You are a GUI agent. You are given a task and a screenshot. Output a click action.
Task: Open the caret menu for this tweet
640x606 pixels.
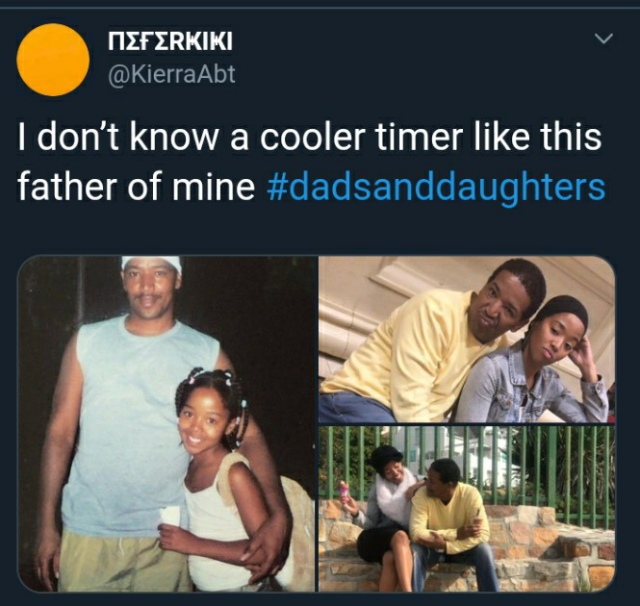(x=604, y=38)
